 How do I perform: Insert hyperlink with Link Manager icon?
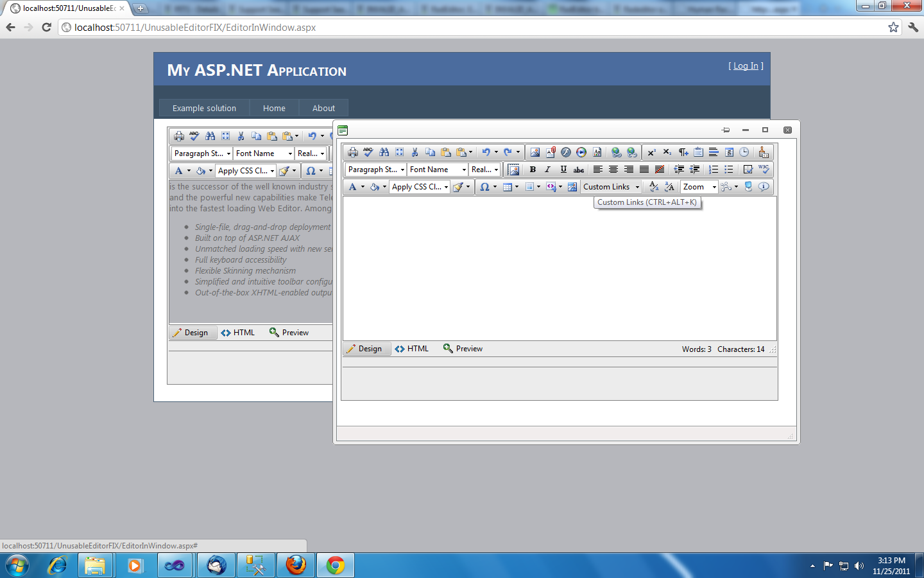pyautogui.click(x=616, y=152)
